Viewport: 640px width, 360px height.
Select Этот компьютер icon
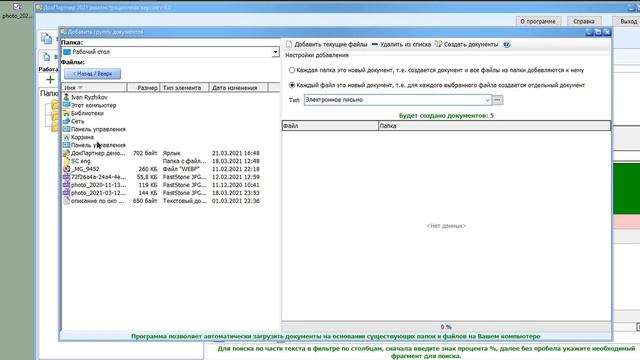coord(67,105)
